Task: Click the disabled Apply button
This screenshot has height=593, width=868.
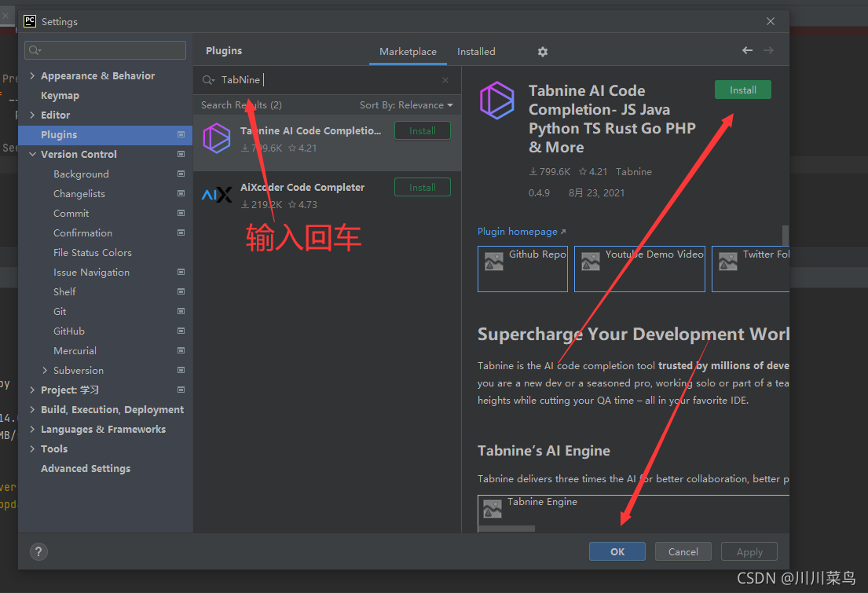Action: 749,551
